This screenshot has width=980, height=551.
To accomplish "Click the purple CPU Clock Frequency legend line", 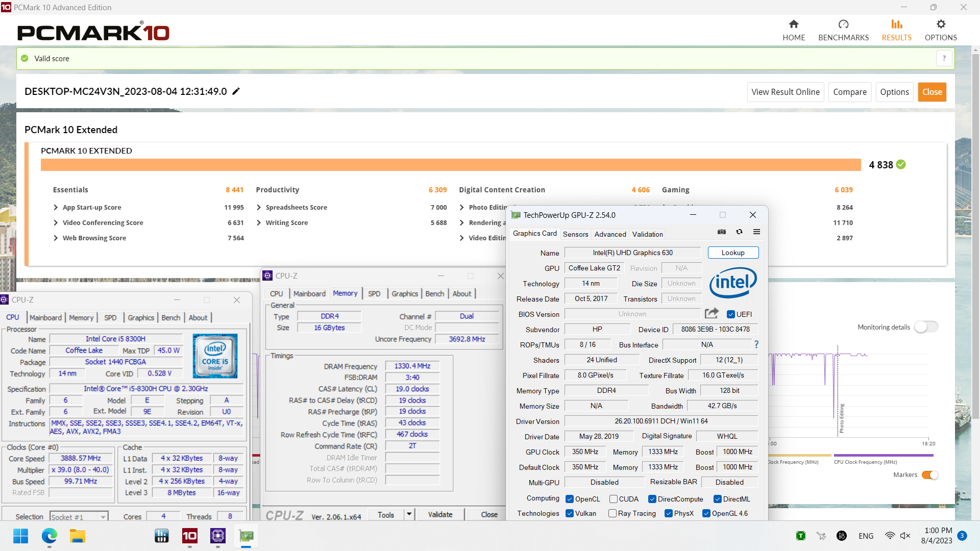I will coord(884,455).
